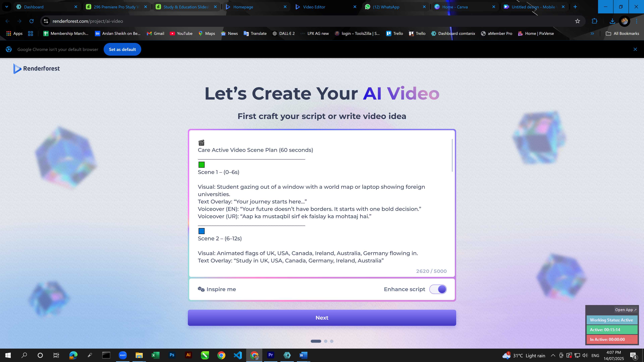Open Chrome three-dot menu
Viewport: 644px width, 362px height.
(x=636, y=21)
